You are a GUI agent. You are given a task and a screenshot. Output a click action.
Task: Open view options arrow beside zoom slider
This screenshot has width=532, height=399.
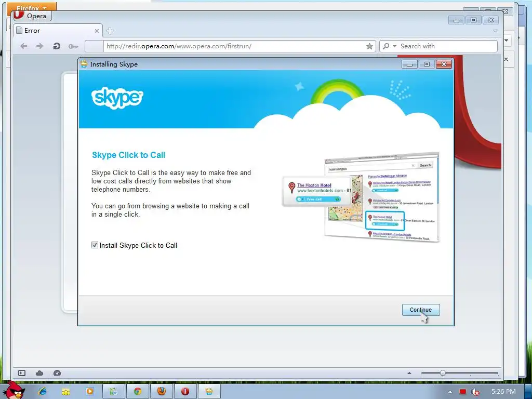point(409,373)
